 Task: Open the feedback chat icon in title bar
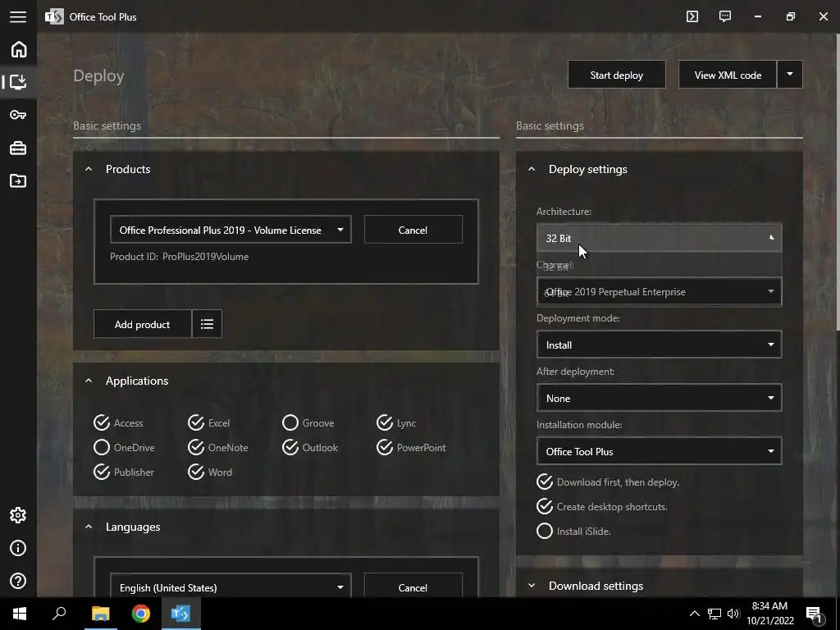tap(725, 16)
